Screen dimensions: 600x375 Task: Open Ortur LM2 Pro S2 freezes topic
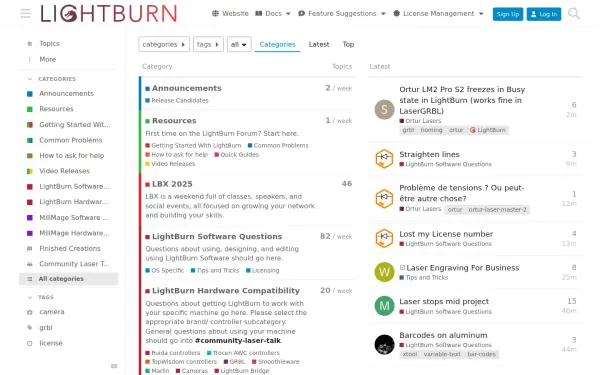462,100
